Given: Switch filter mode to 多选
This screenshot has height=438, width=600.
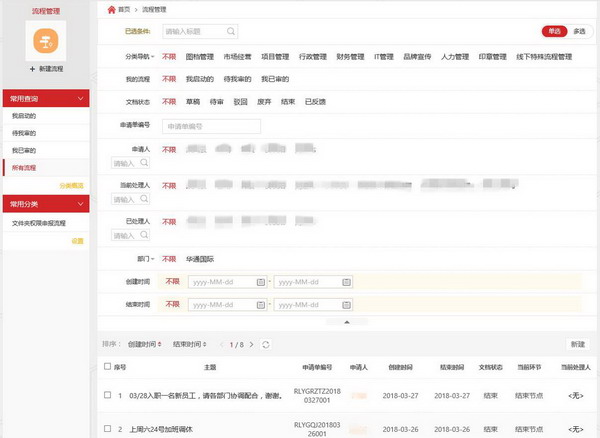Looking at the screenshot, I should click(x=579, y=31).
